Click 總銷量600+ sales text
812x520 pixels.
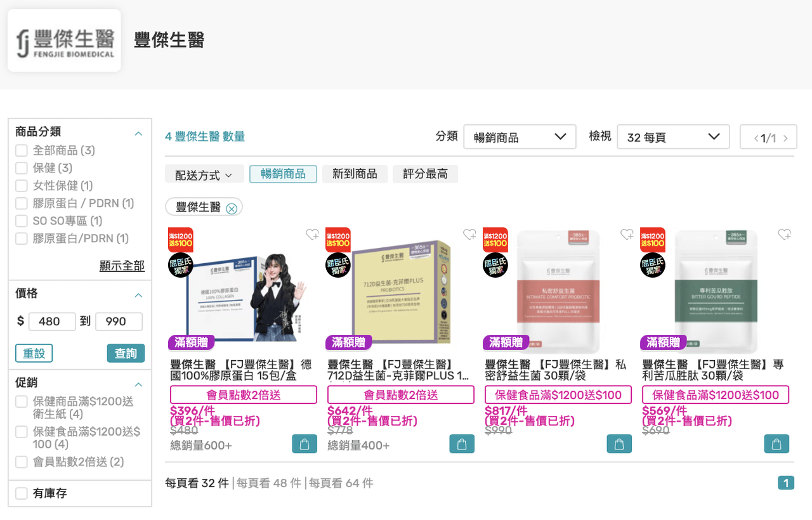coord(201,445)
